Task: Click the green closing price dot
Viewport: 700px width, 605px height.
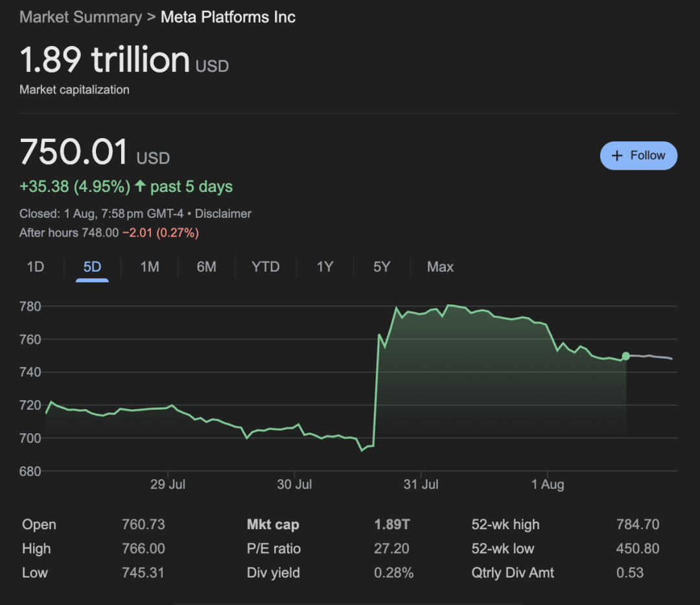Action: (625, 356)
